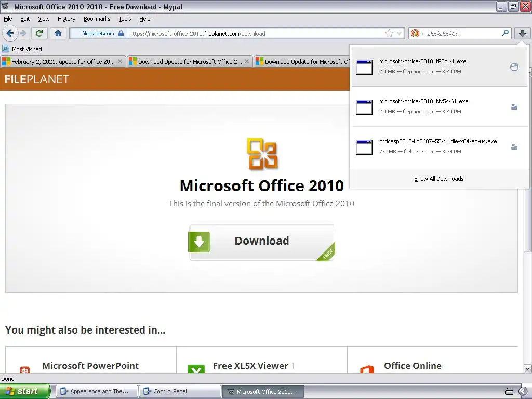Screen dimensions: 532x399
Task: Click Microsoft Office 2010 Mypal taskbar button
Action: (x=263, y=391)
